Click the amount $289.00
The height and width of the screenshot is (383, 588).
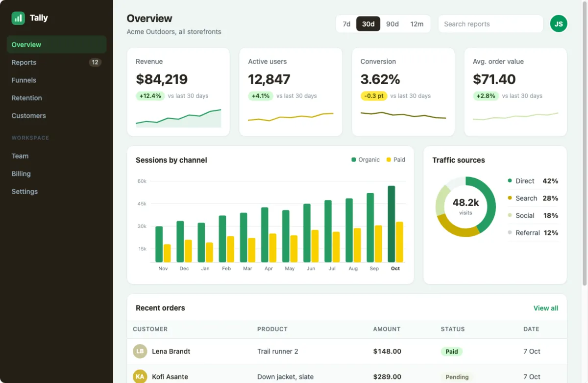point(387,377)
